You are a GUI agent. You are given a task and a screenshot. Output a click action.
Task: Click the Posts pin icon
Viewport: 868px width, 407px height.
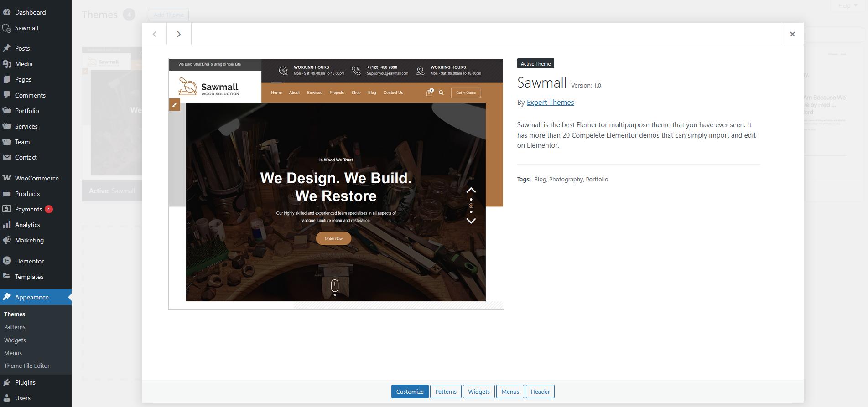[7, 48]
